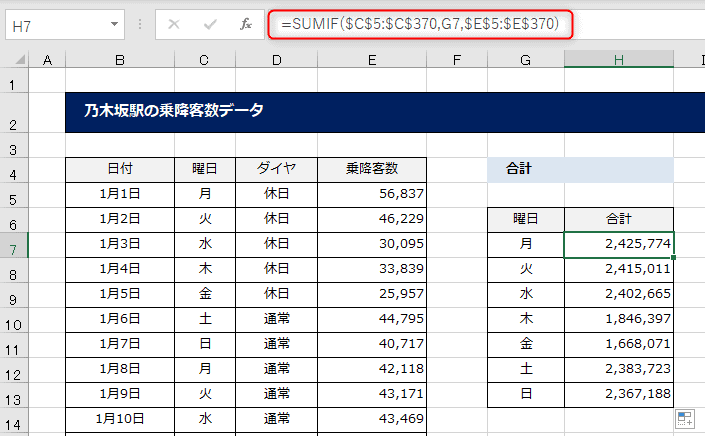The height and width of the screenshot is (436, 705).
Task: Select row 7 header
Action: click(x=13, y=245)
